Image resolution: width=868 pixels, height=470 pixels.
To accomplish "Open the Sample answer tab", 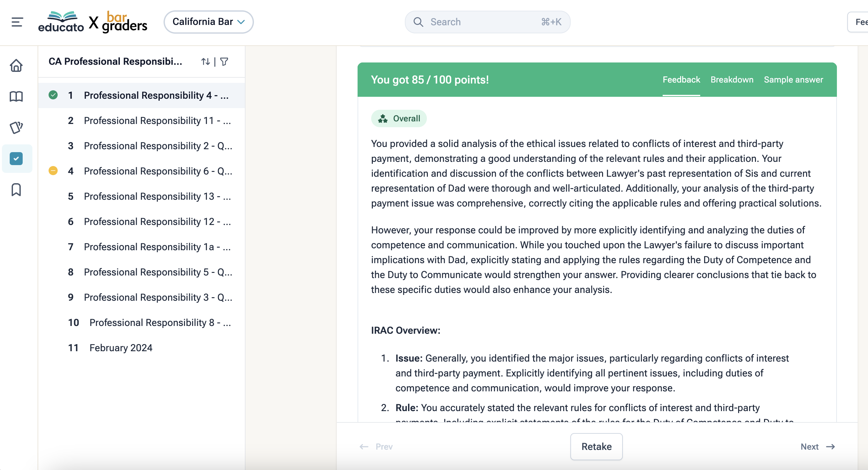I will click(793, 79).
